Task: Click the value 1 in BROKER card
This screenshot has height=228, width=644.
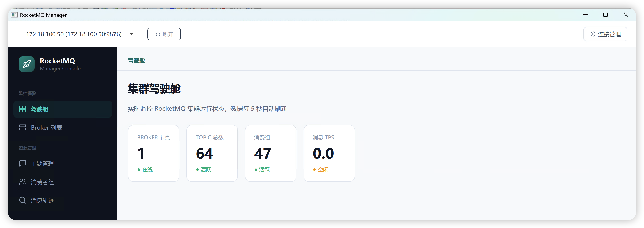Action: pos(141,153)
